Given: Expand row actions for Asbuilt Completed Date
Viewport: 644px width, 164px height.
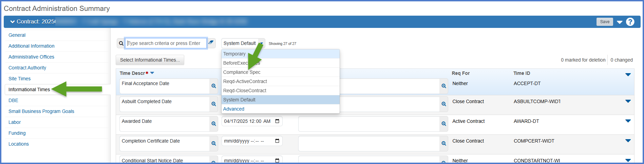Looking at the screenshot, I should pyautogui.click(x=628, y=101).
